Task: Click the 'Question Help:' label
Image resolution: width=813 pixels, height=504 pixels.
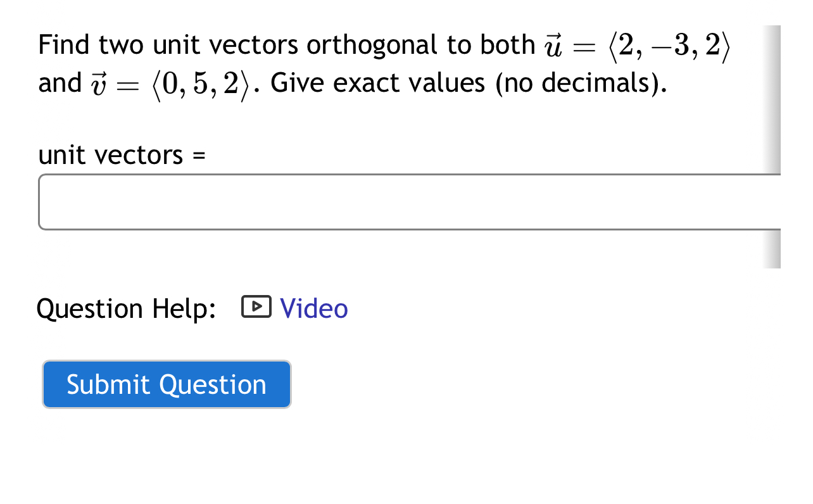Action: click(127, 309)
